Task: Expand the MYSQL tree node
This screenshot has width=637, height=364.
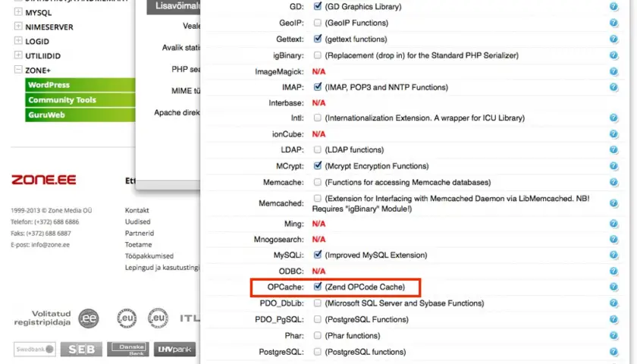Action: (18, 12)
